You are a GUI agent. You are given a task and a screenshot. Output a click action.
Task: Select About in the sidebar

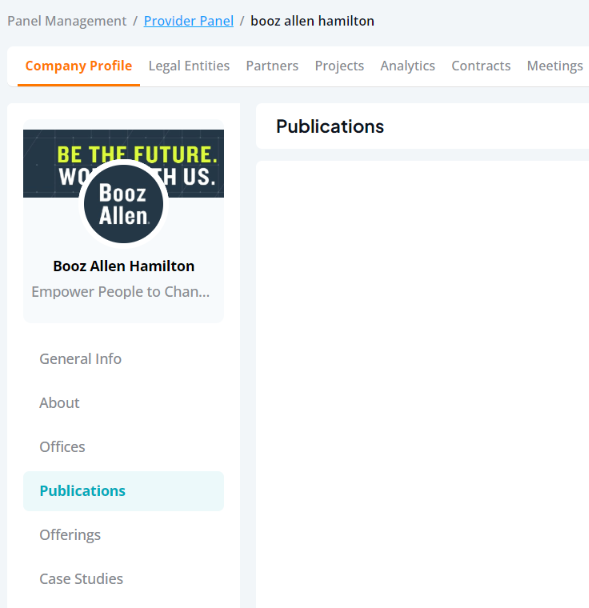pyautogui.click(x=123, y=403)
